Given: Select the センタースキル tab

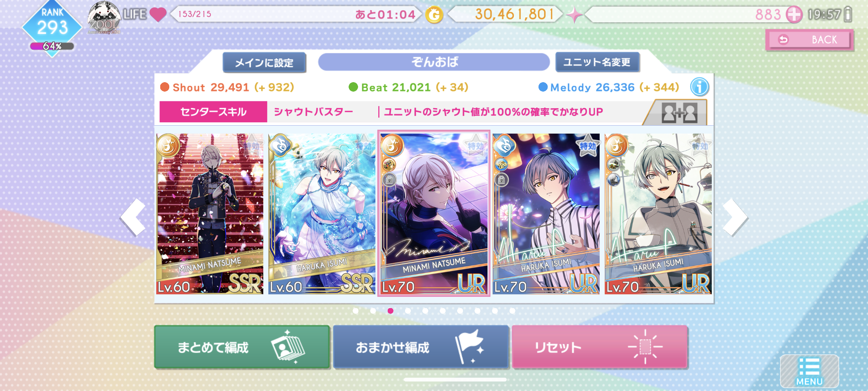Looking at the screenshot, I should (x=213, y=112).
